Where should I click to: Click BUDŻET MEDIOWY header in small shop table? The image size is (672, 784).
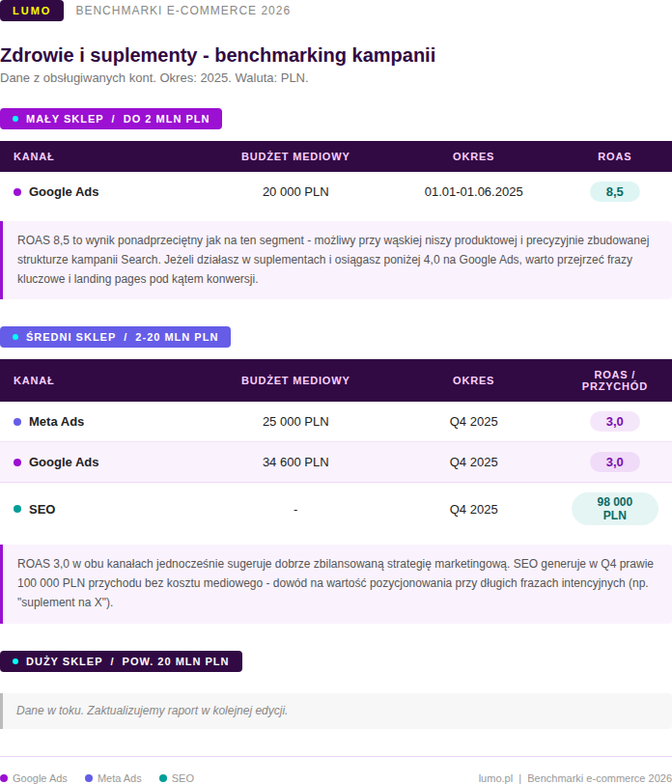(295, 156)
